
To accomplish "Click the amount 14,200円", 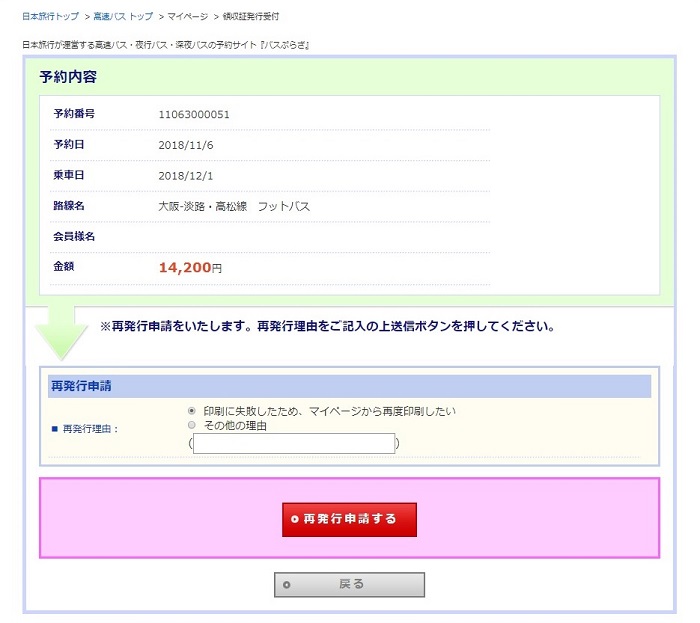I will 190,268.
